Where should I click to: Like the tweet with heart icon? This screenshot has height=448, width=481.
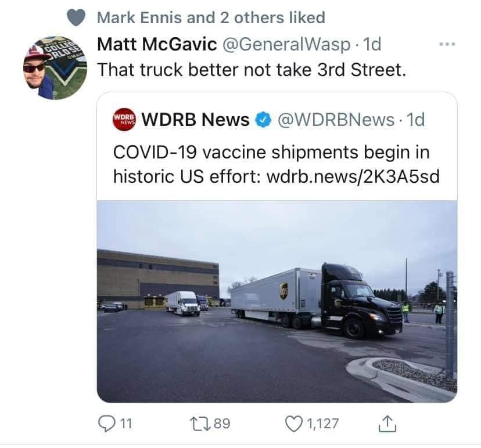point(293,424)
